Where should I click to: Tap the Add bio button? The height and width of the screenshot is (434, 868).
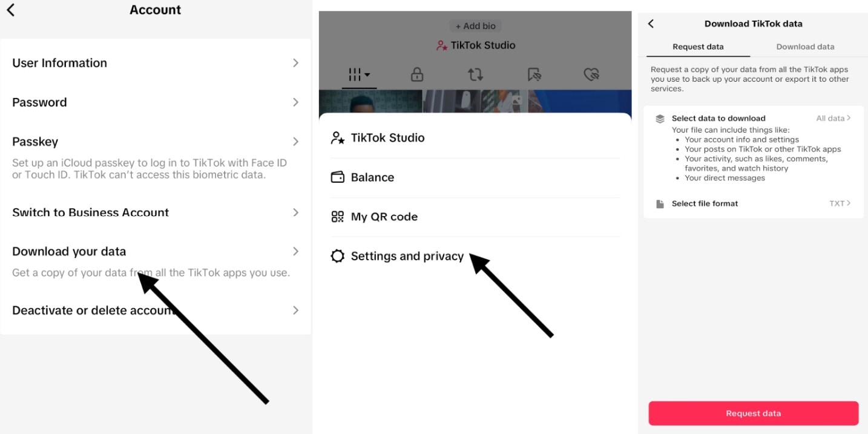tap(476, 26)
